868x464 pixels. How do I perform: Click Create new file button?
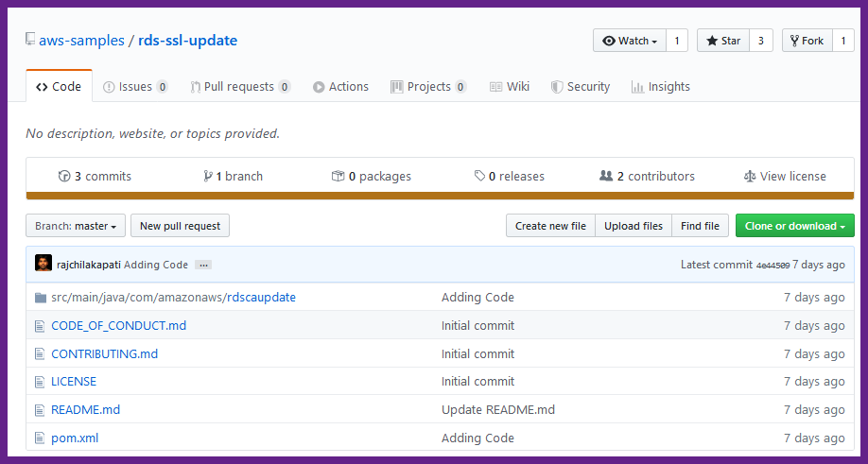coord(550,226)
